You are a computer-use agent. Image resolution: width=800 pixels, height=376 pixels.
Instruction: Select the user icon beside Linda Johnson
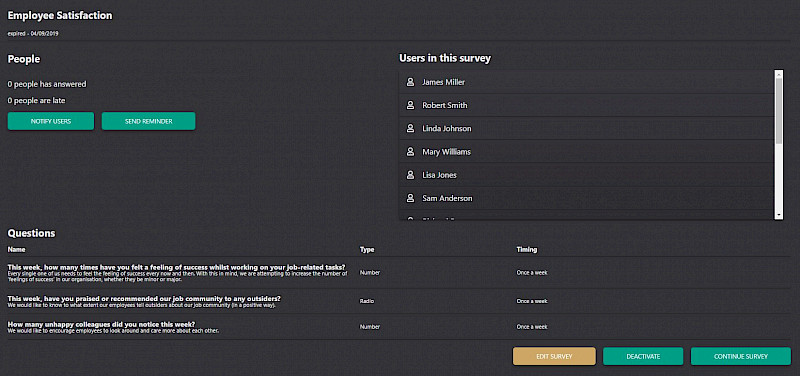pyautogui.click(x=410, y=129)
